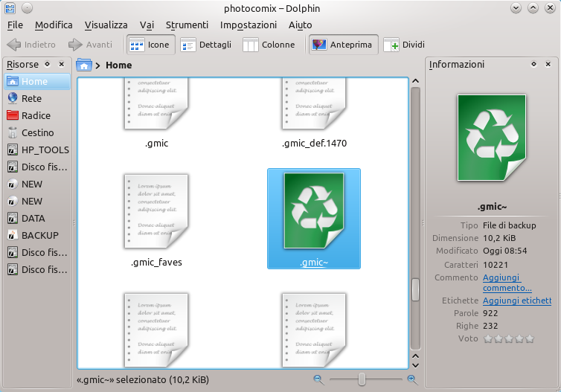This screenshot has width=561, height=392.
Task: Set the Voto rating to five stars
Action: [530, 338]
